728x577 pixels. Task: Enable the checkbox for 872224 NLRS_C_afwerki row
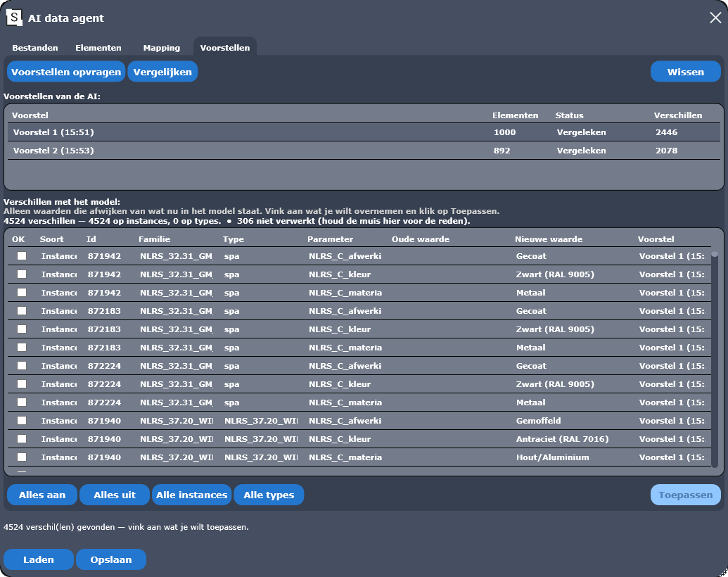[x=22, y=366]
